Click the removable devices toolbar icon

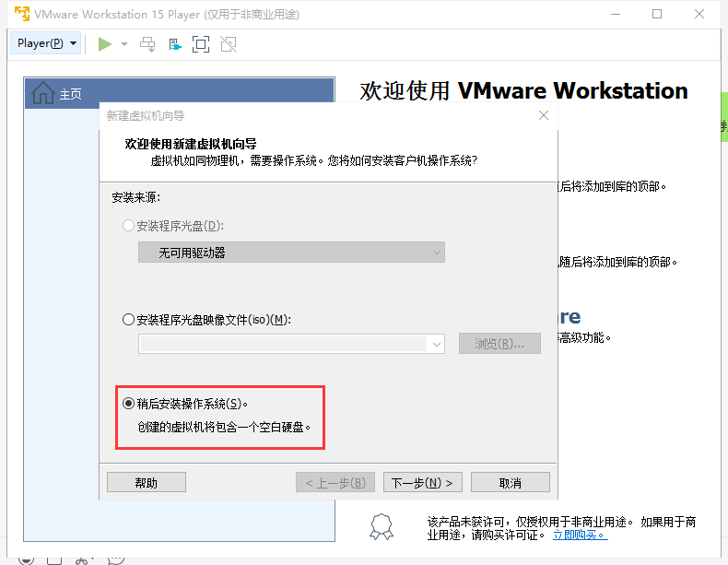point(174,44)
